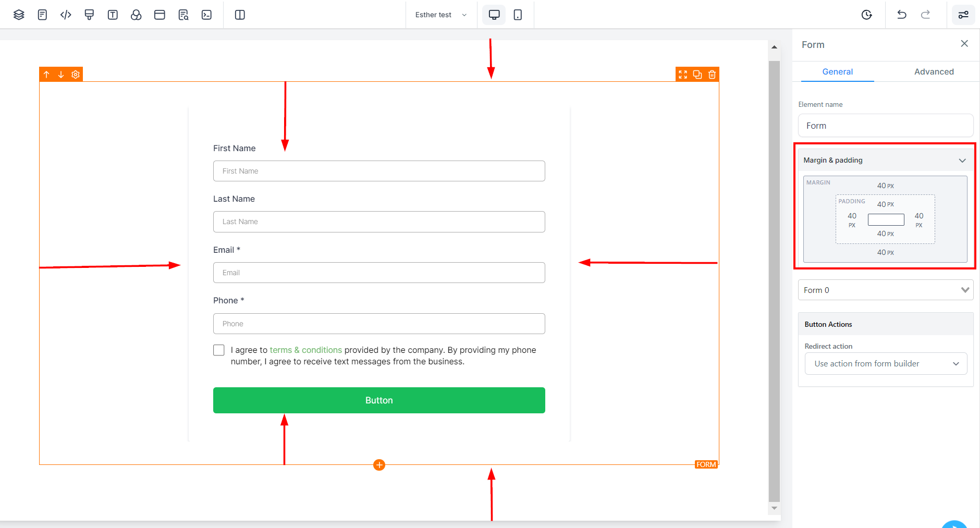Click the green Button submit button
Image resolution: width=980 pixels, height=528 pixels.
(x=379, y=400)
